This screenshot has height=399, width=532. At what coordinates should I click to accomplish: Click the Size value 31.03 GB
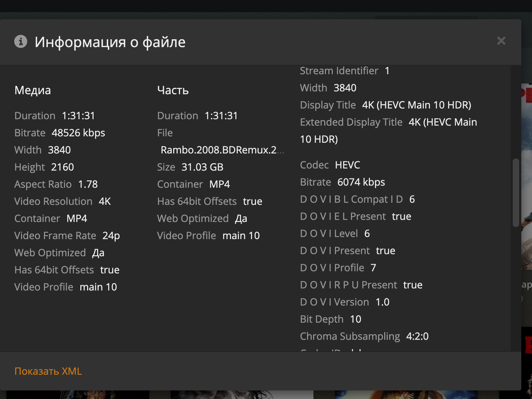click(202, 167)
